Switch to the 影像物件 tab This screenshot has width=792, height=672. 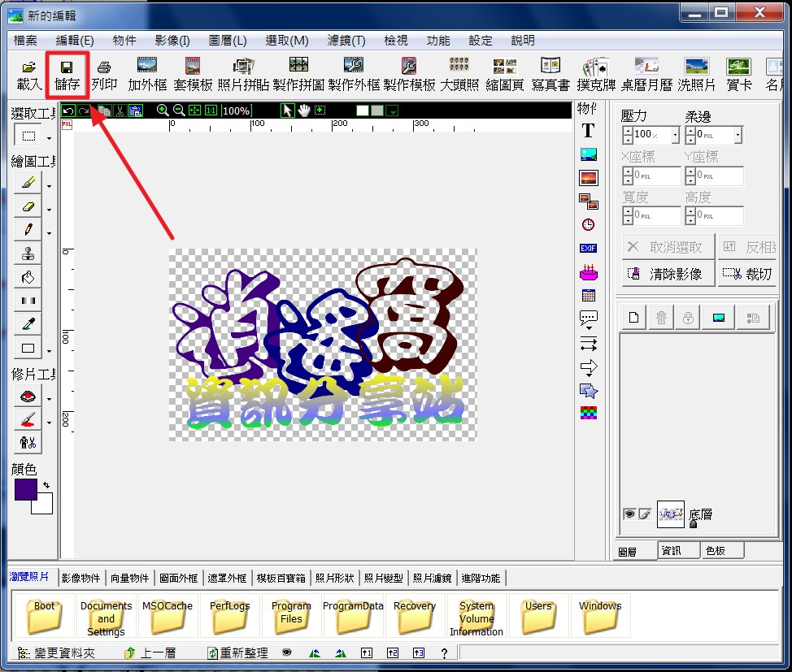pyautogui.click(x=81, y=578)
